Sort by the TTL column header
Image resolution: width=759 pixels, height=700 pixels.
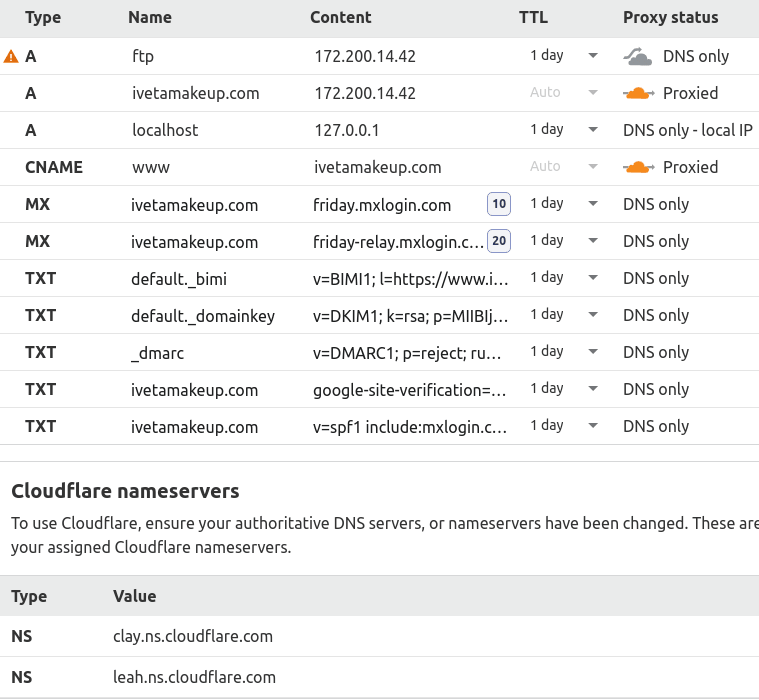point(533,17)
